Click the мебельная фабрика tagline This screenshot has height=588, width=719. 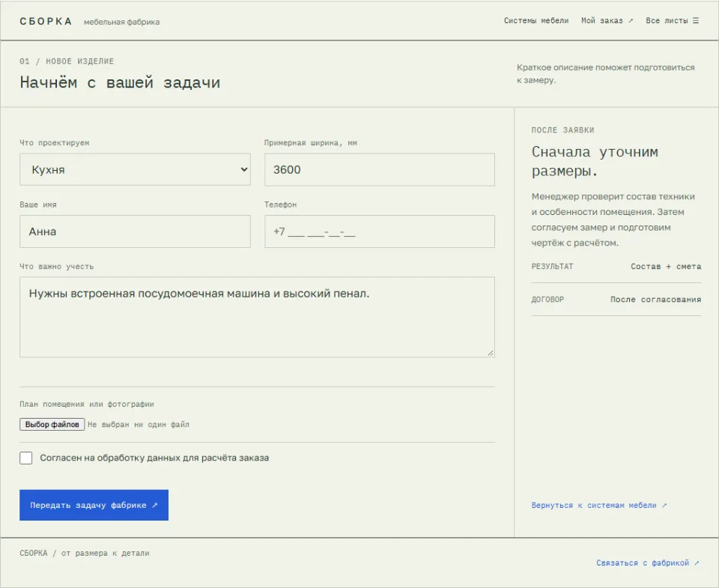click(121, 22)
